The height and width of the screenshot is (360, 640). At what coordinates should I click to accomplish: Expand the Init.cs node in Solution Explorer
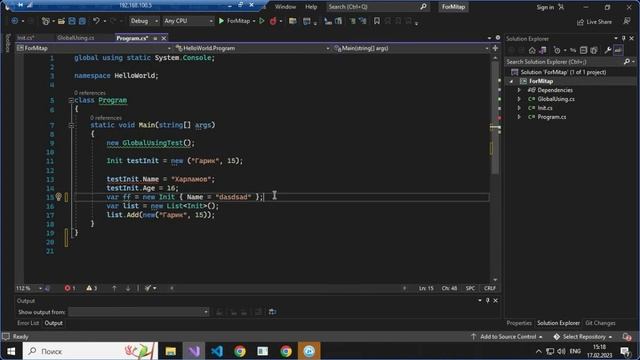pyautogui.click(x=519, y=108)
